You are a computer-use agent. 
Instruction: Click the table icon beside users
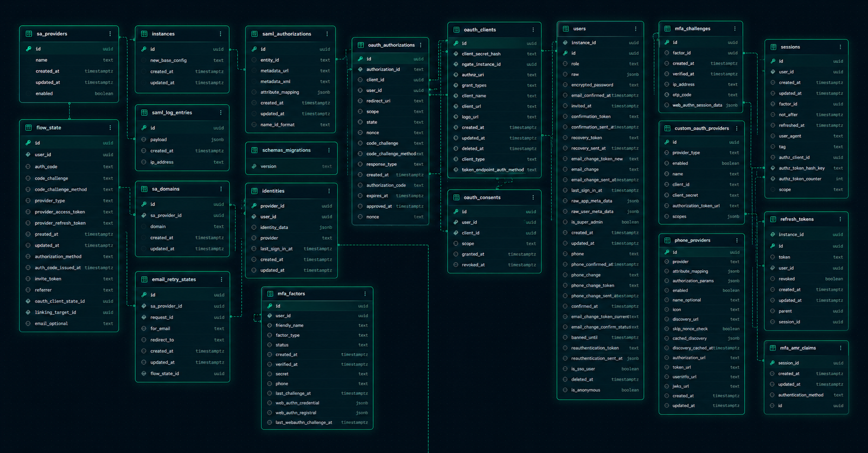566,29
